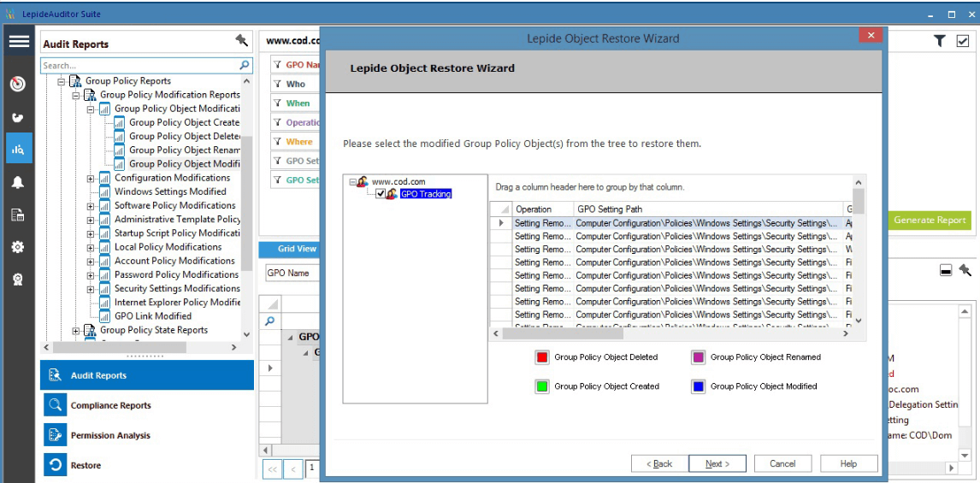
Task: Expand Security Settings Modifications node
Action: point(91,289)
